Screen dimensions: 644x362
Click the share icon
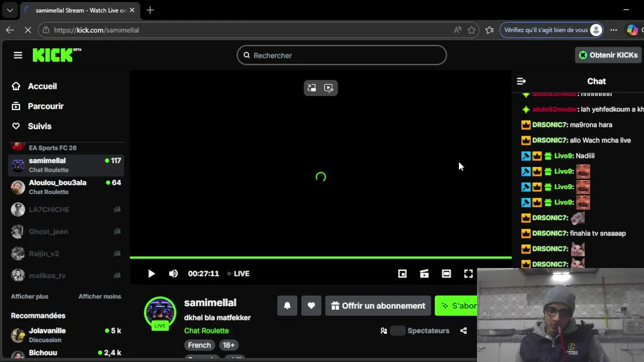[x=463, y=331]
